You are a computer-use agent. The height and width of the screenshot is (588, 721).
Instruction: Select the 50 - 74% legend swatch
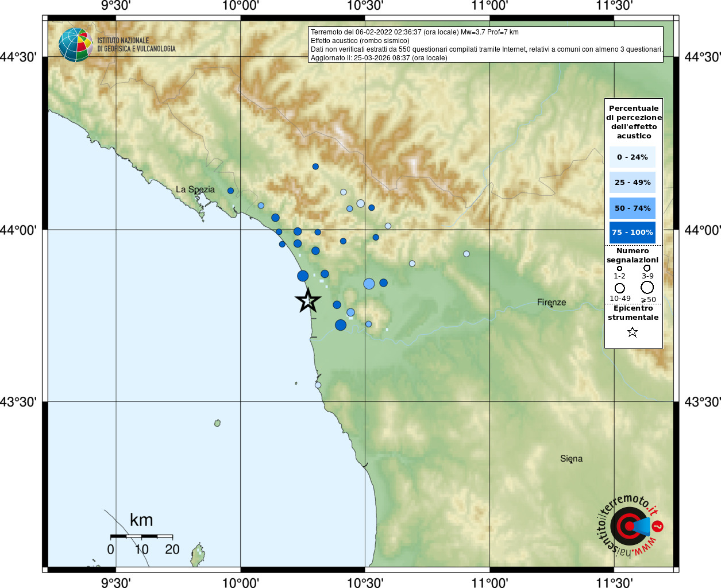coord(632,208)
